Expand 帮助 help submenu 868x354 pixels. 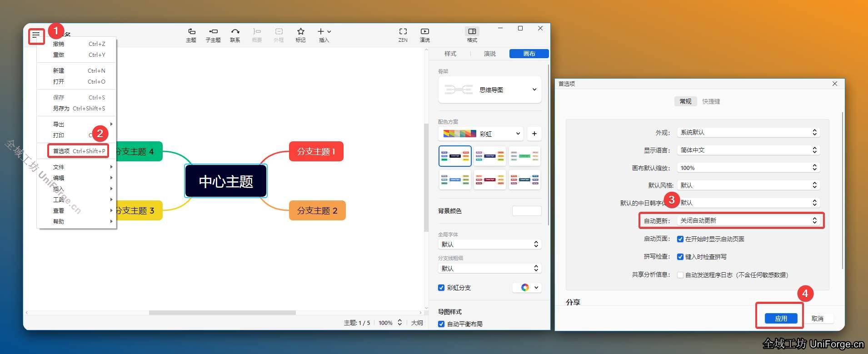click(77, 222)
